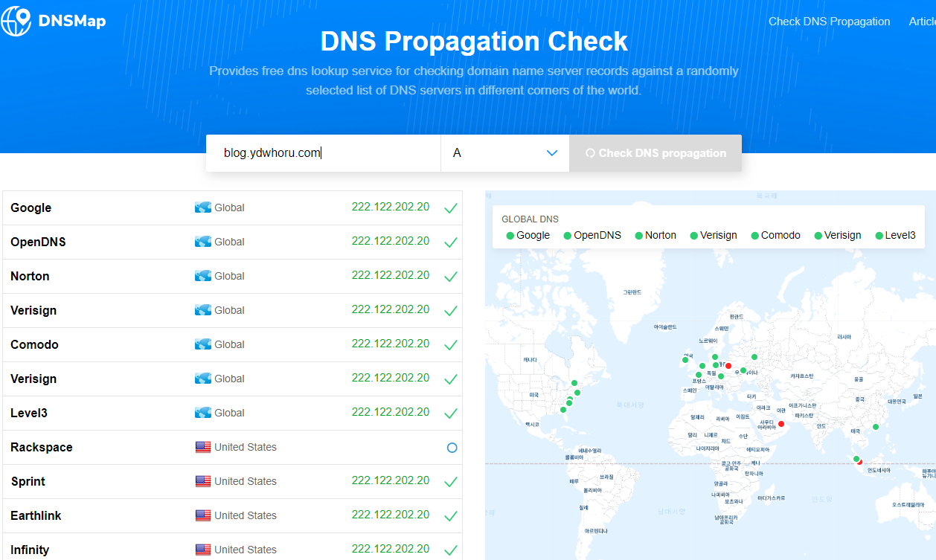Click the IP address in Norton row
936x560 pixels.
coord(391,275)
